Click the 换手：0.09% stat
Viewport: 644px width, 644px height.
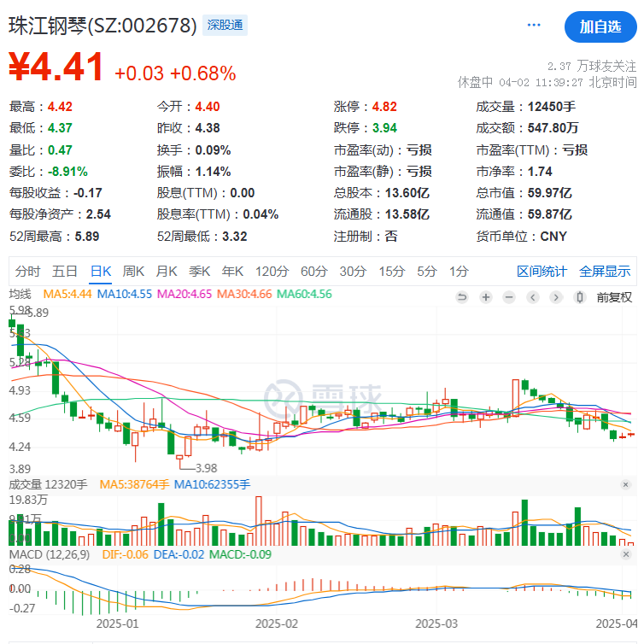coord(194,150)
